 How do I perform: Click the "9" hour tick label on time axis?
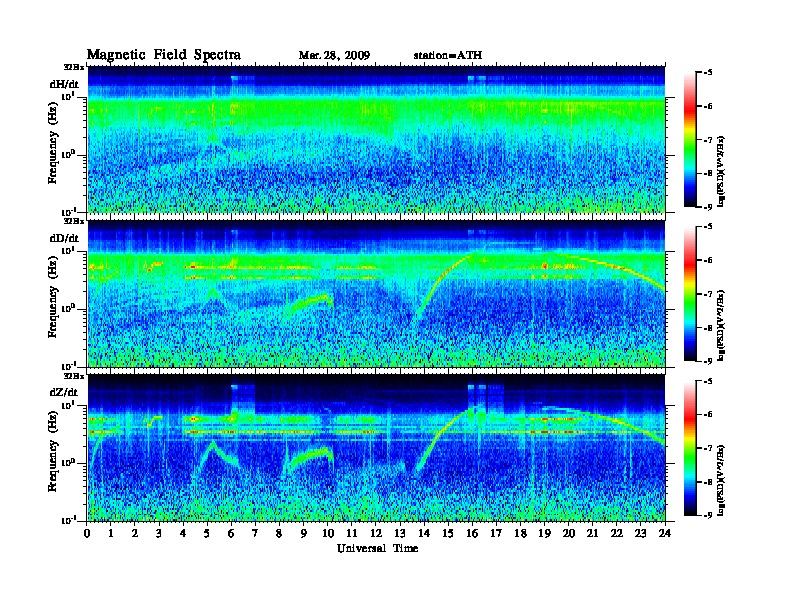[x=304, y=533]
